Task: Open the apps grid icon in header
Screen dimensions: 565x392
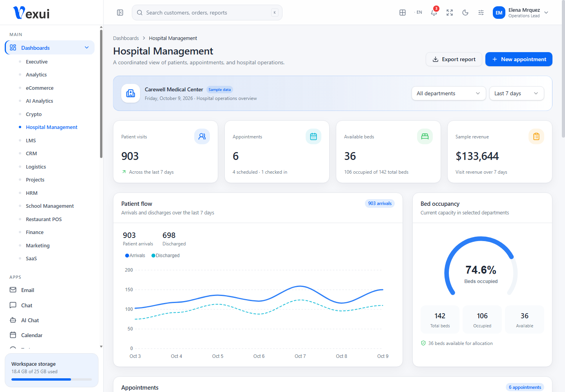Action: coord(403,13)
